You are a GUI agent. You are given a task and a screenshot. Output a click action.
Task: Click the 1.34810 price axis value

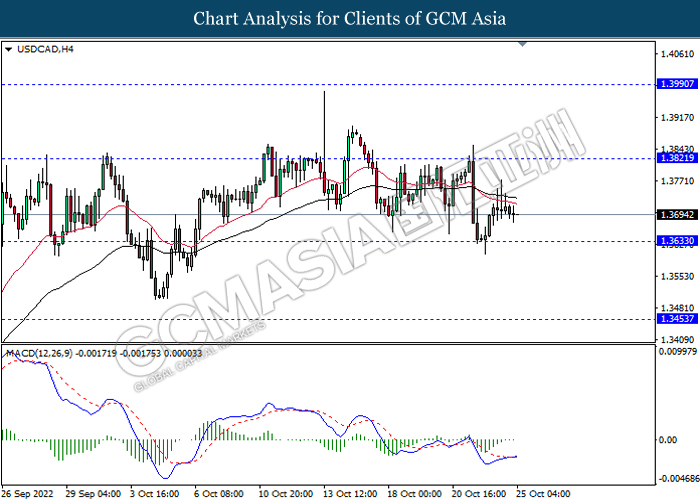[677, 308]
